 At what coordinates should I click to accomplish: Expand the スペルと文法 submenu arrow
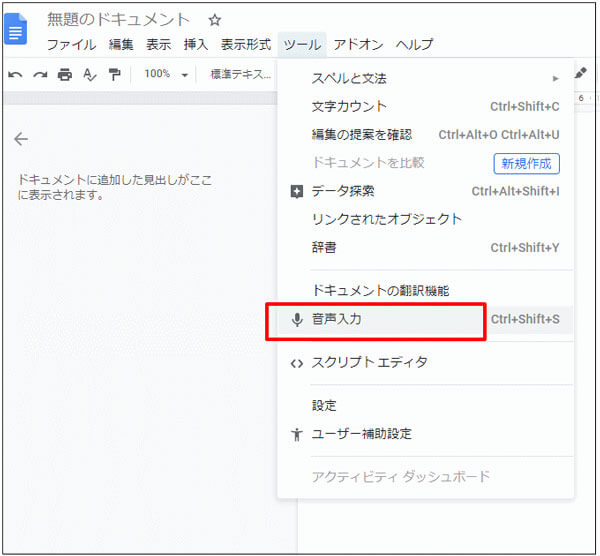556,78
